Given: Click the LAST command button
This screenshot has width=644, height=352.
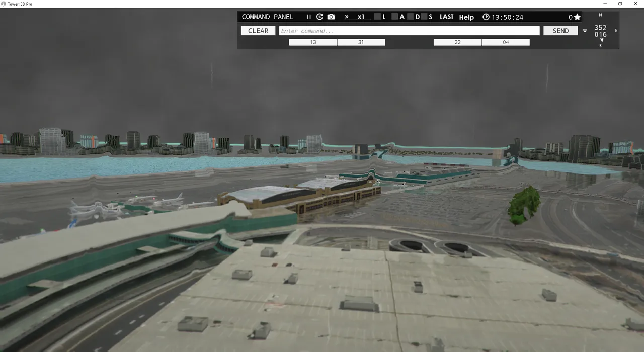Looking at the screenshot, I should tap(446, 17).
